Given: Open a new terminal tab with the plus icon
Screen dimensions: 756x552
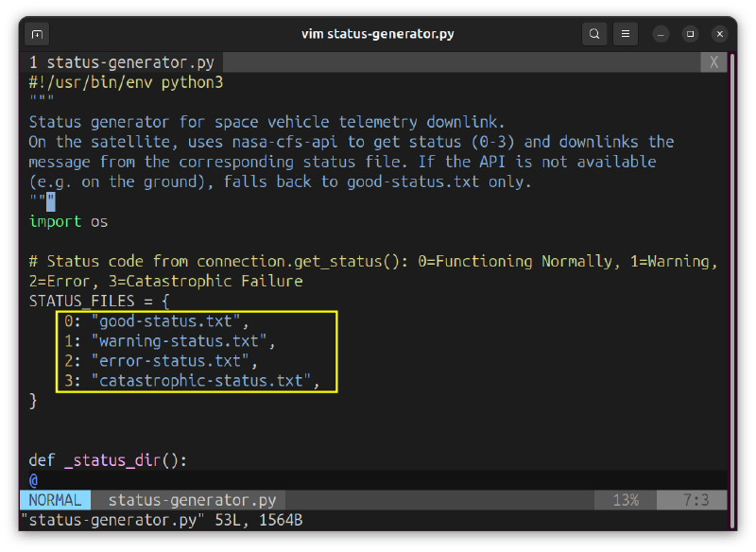Looking at the screenshot, I should (x=37, y=34).
